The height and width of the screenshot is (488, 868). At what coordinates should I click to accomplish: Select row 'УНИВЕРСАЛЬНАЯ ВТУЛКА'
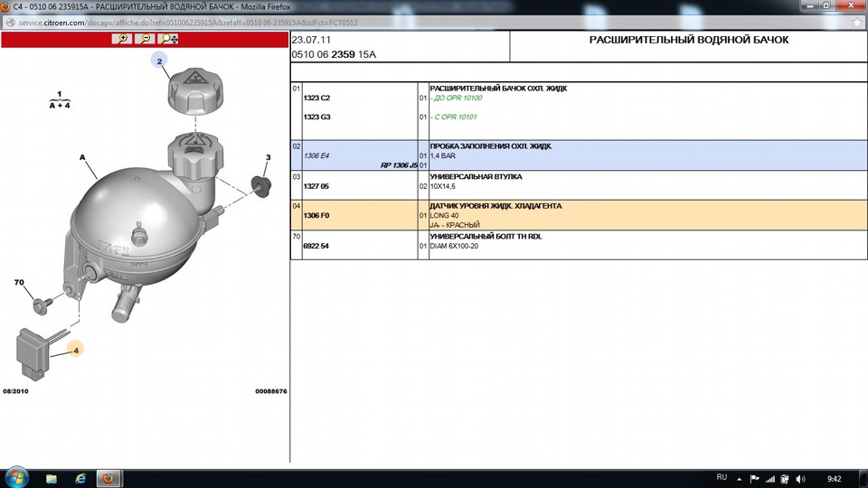579,185
